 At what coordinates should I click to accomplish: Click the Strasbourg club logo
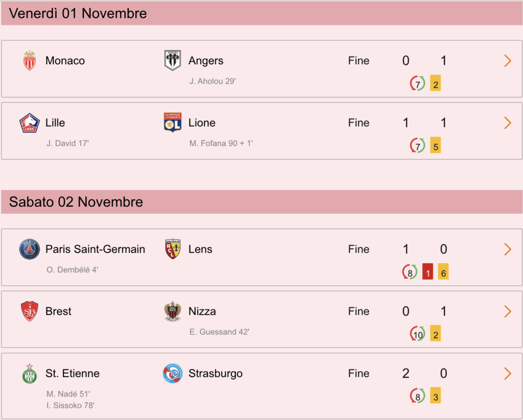click(173, 374)
